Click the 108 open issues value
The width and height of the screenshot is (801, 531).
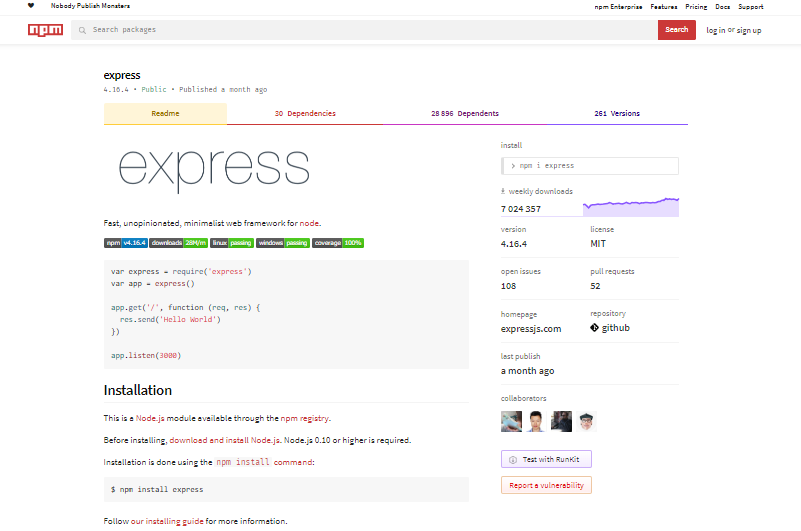[508, 286]
